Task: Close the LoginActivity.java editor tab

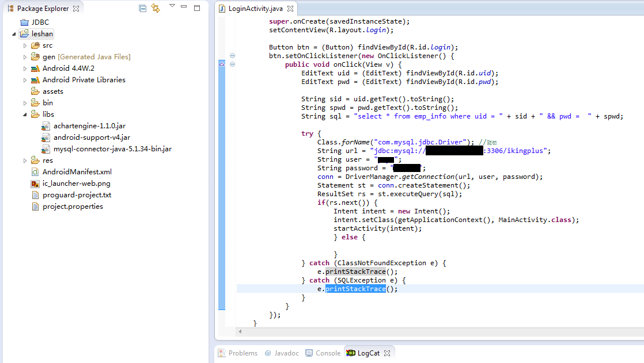Action: coord(290,9)
